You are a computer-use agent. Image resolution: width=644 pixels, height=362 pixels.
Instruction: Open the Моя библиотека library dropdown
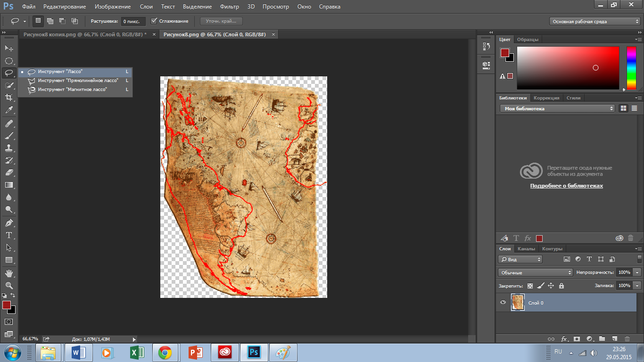click(x=557, y=108)
